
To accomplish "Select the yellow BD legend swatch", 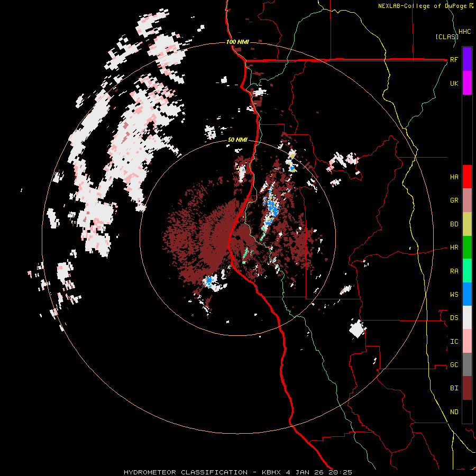I will [x=467, y=224].
